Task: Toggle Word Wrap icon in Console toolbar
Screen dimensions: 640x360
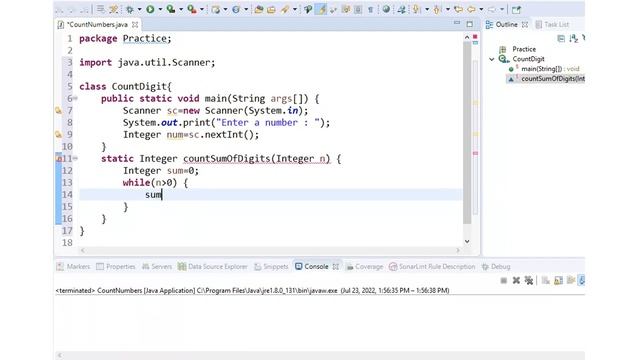Action: click(571, 280)
